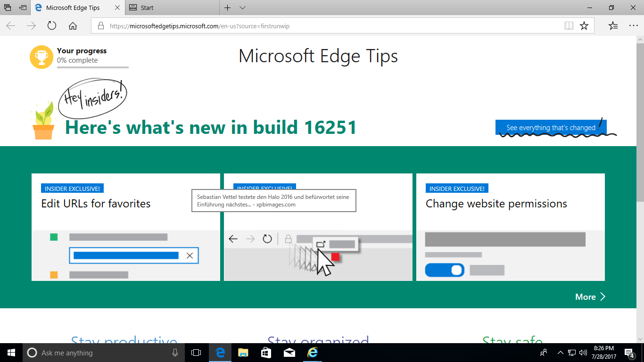This screenshot has height=362, width=644.
Task: Click the Stay safe heading
Action: click(x=512, y=340)
